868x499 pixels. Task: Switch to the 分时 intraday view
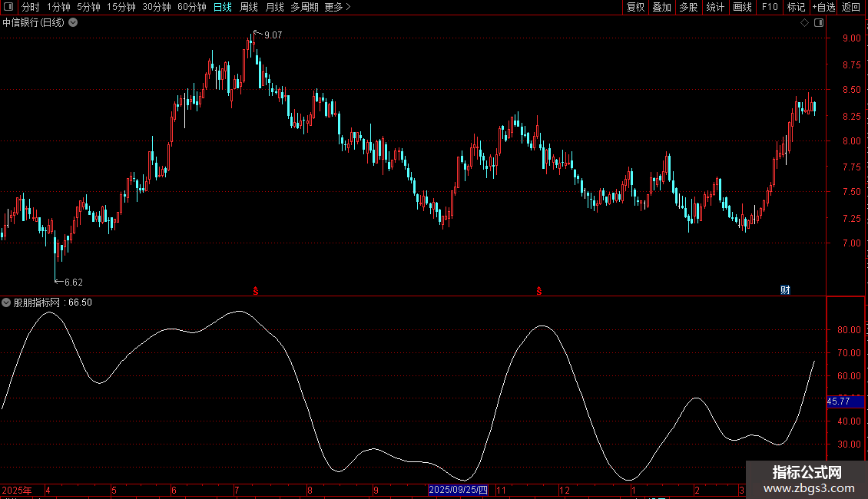(30, 7)
